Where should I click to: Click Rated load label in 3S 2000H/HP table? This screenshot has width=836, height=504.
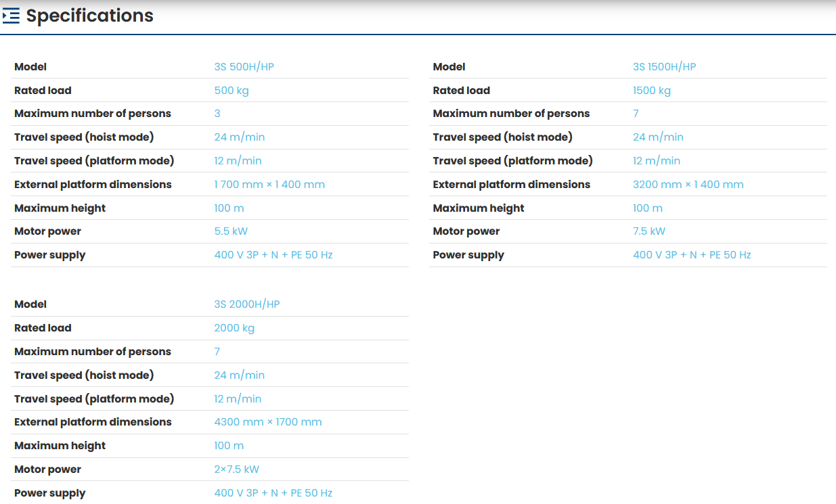click(x=43, y=328)
